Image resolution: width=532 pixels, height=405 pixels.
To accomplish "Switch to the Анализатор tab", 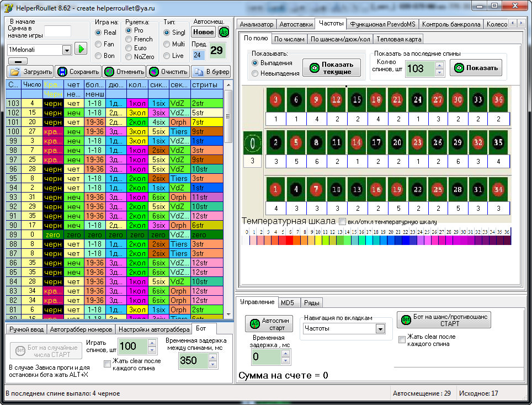I will [x=257, y=24].
